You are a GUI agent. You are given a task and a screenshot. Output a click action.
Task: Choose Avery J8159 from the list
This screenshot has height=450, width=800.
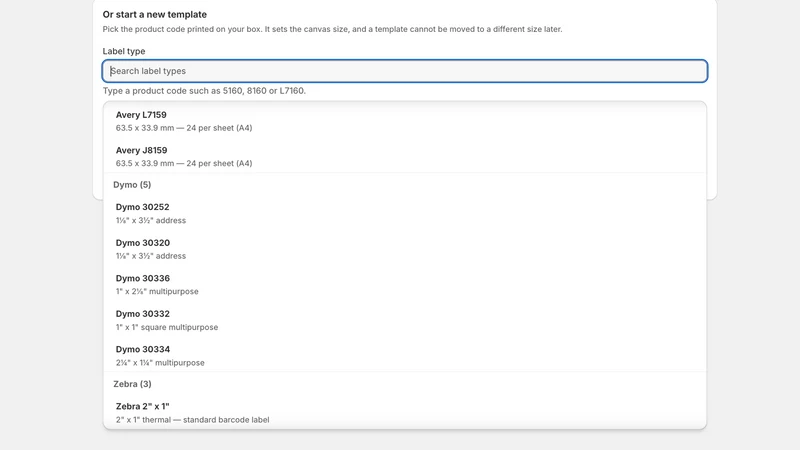click(x=405, y=157)
